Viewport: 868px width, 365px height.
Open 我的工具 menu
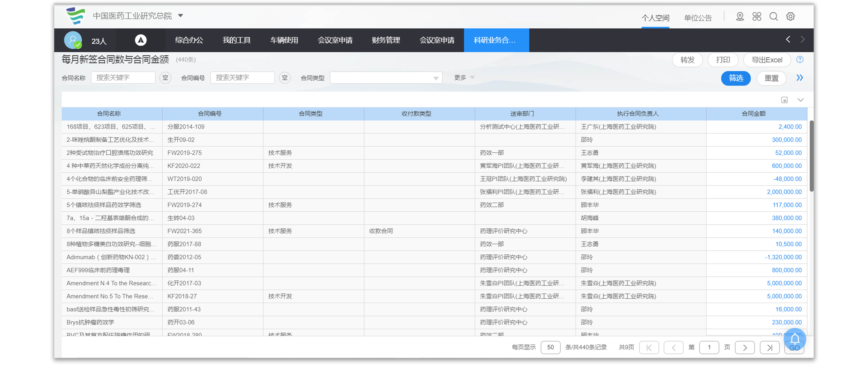(237, 40)
